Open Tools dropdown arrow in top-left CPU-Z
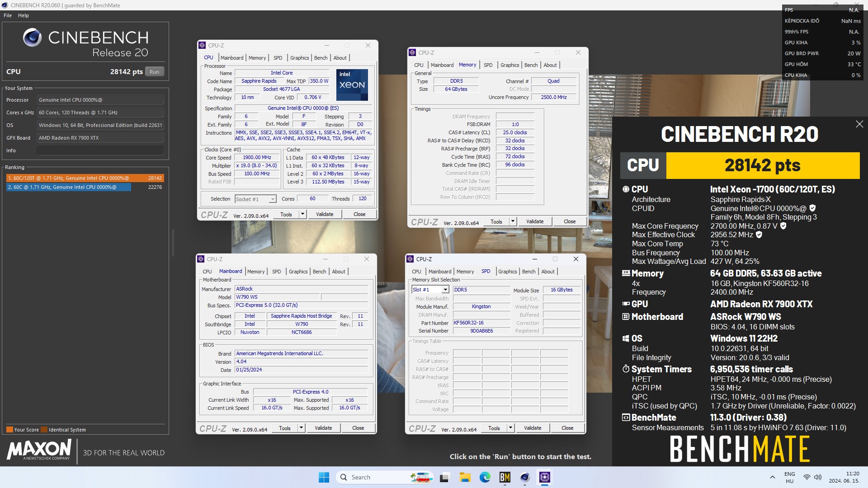This screenshot has width=868, height=488. 302,214
